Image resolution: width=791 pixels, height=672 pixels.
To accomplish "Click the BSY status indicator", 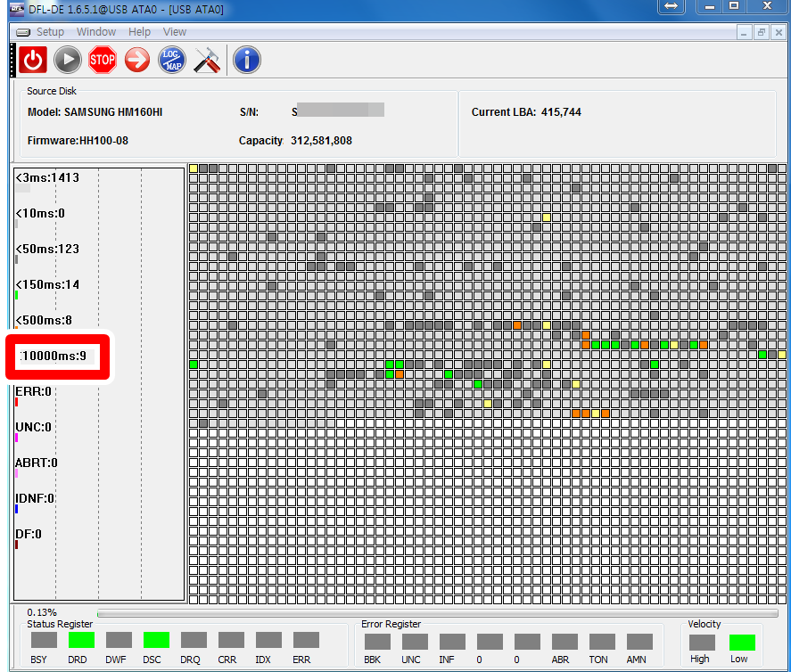I will point(44,640).
